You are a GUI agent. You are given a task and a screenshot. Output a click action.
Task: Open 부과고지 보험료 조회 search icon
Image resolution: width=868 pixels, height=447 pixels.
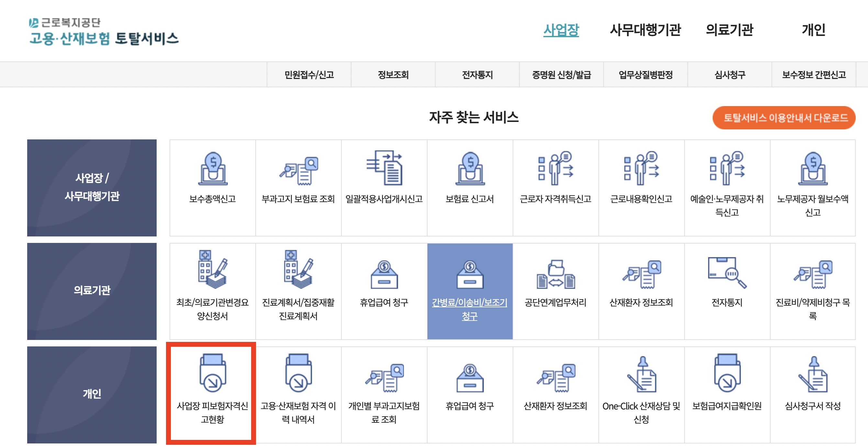pos(298,170)
